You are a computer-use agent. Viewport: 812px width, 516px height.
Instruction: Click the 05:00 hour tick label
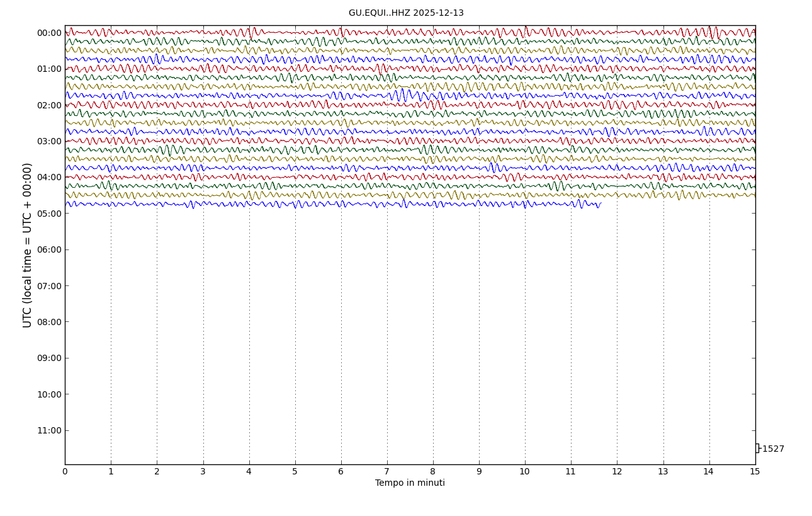[x=49, y=214]
